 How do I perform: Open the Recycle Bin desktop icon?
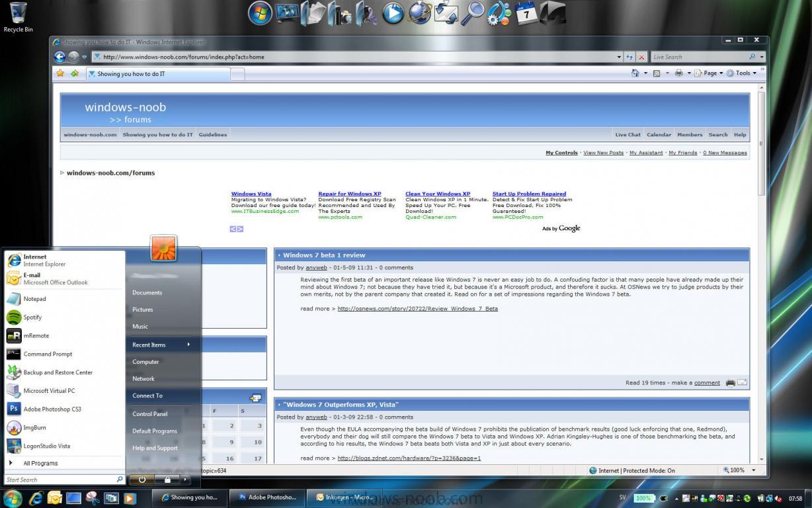tap(18, 17)
